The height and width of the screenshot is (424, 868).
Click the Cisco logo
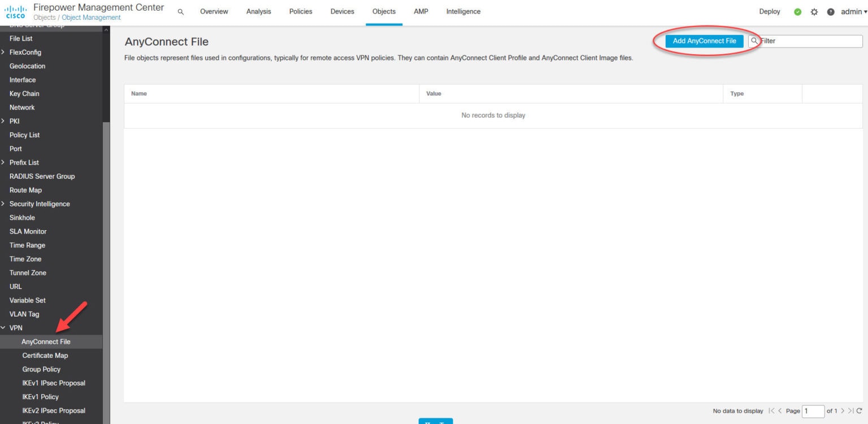[15, 12]
